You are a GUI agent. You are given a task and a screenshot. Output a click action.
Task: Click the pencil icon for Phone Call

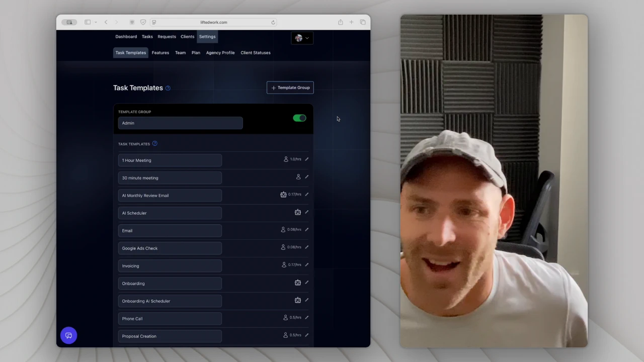pos(307,318)
